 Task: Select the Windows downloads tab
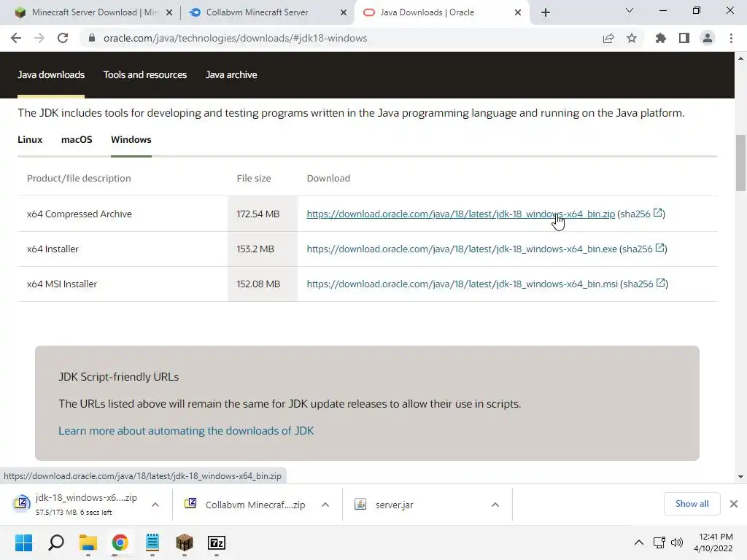[131, 139]
